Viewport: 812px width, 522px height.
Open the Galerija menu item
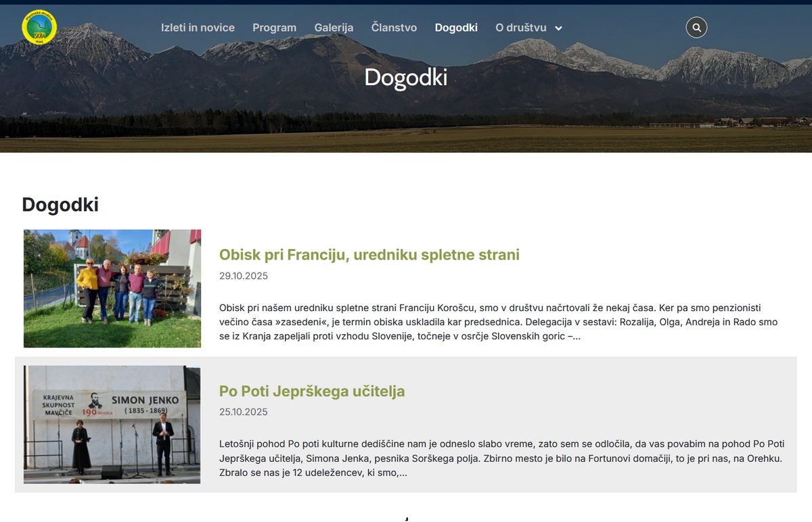334,28
